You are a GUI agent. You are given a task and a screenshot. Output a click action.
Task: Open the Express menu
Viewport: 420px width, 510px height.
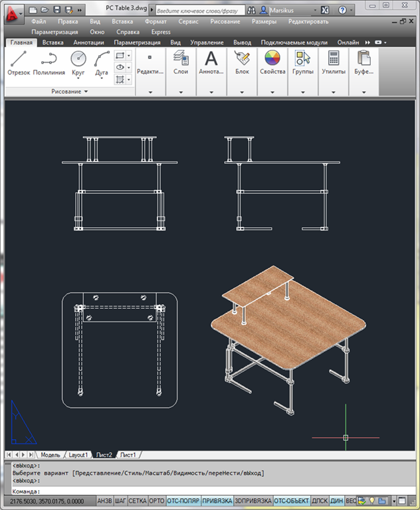coord(161,32)
